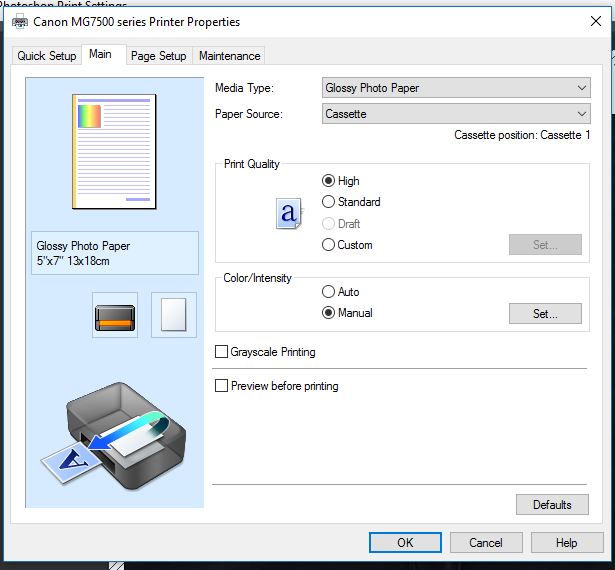Image resolution: width=615 pixels, height=570 pixels.
Task: Switch to the Page Setup tab
Action: coord(159,56)
